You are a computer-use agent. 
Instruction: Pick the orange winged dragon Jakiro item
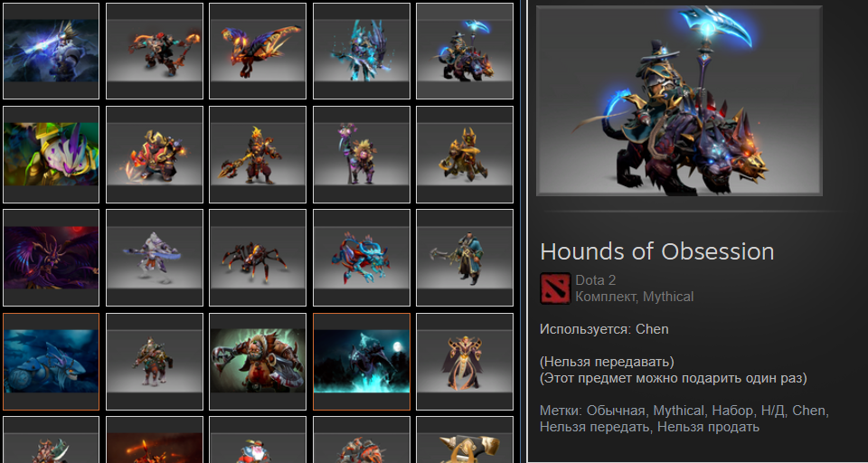point(258,51)
